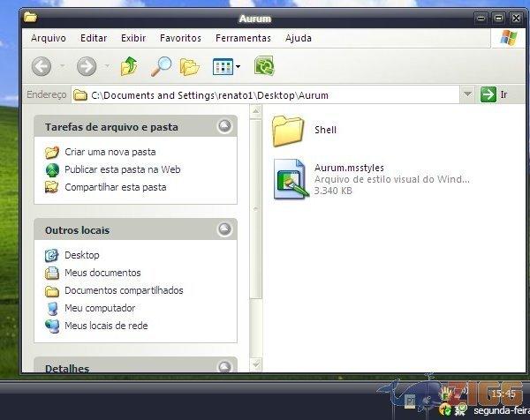The height and width of the screenshot is (420, 530).
Task: Open 'Meus documentos' link
Action: tap(102, 273)
